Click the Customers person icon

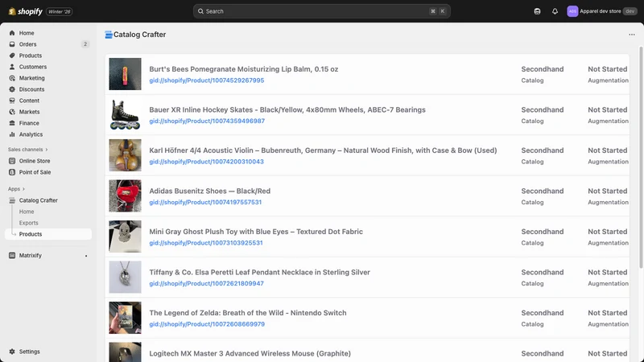point(12,67)
